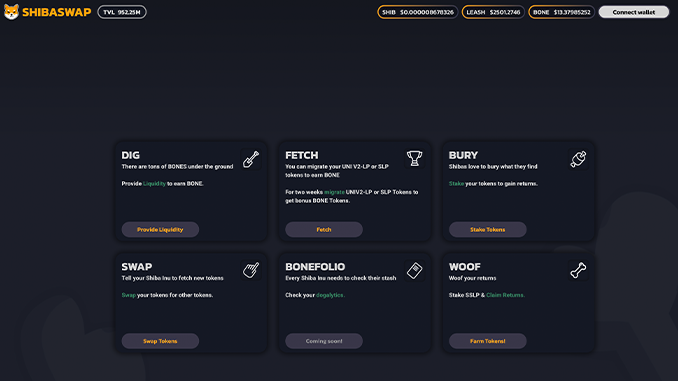678x381 pixels.
Task: Click the bone icon in WOOF card
Action: tap(578, 270)
